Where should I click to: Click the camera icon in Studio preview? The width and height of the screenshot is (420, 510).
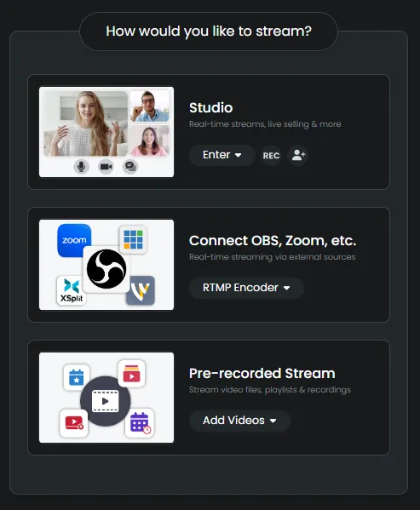point(106,167)
